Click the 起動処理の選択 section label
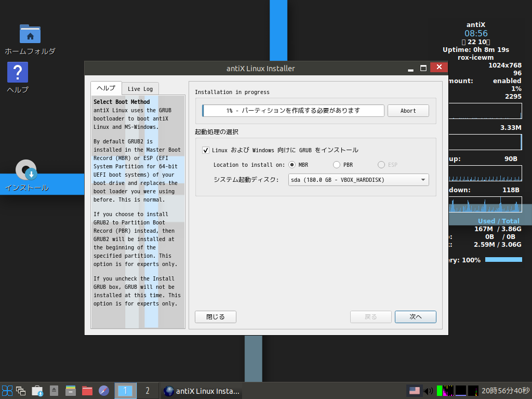The height and width of the screenshot is (399, 532). pyautogui.click(x=217, y=132)
